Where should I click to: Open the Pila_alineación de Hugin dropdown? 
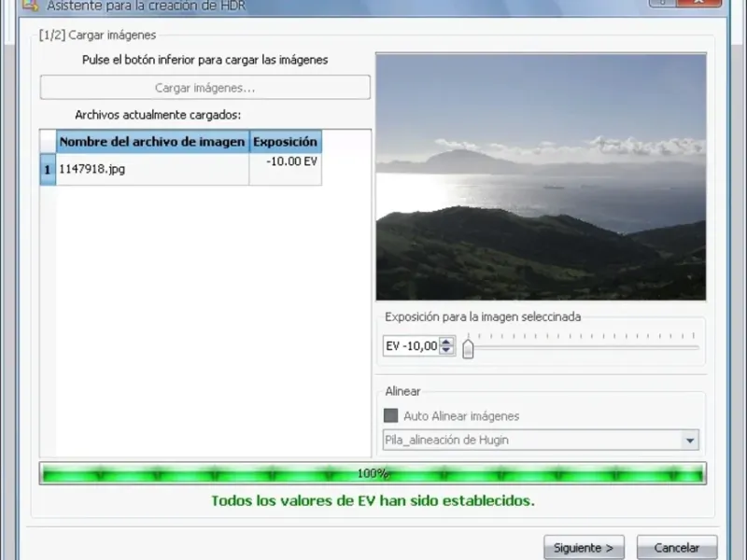(541, 440)
